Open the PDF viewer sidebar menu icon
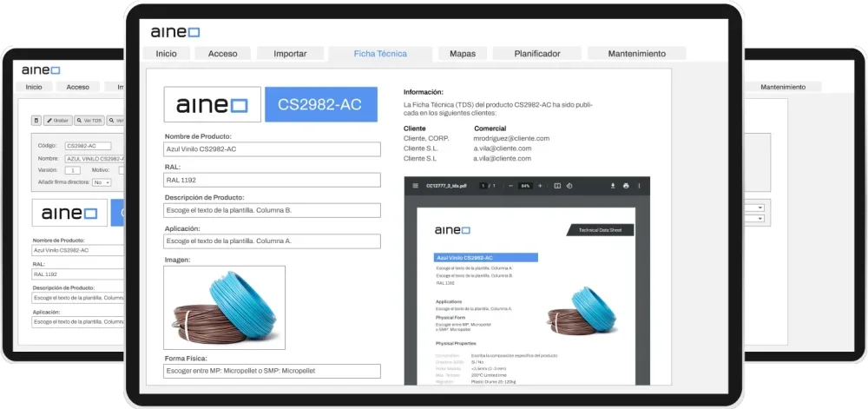This screenshot has height=409, width=868. pos(415,186)
